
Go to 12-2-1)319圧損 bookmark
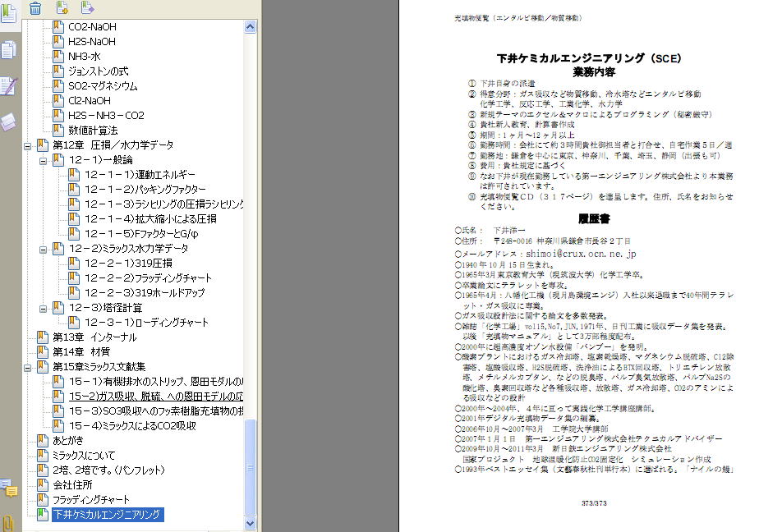click(x=129, y=264)
